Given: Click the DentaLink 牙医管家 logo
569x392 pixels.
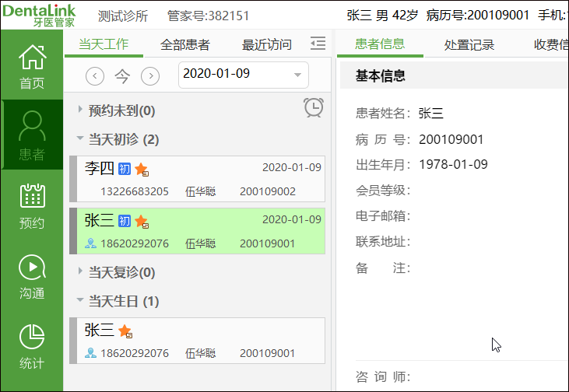Looking at the screenshot, I should (x=39, y=16).
